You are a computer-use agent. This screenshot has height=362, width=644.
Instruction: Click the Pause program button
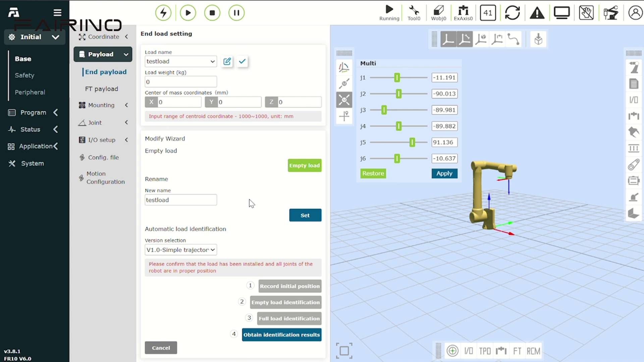pyautogui.click(x=236, y=13)
